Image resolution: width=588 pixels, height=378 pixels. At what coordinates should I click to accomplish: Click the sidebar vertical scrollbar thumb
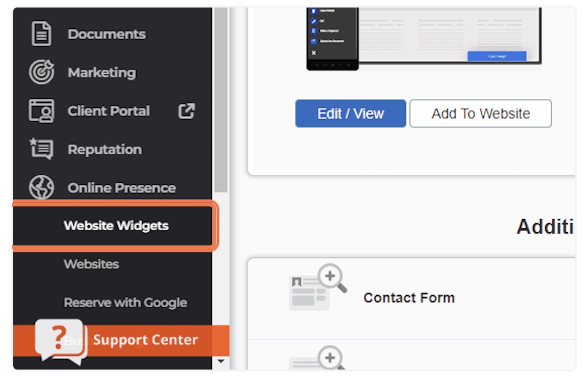pos(221,100)
